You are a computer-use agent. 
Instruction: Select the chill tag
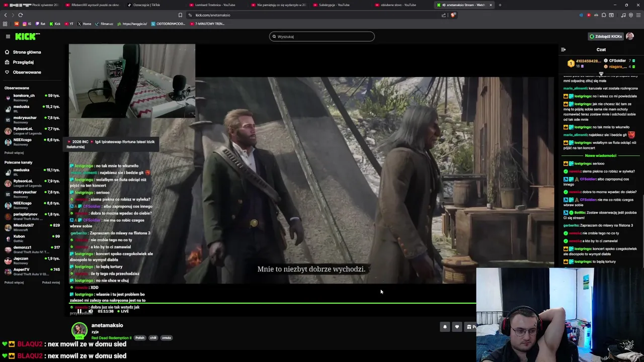tap(153, 338)
